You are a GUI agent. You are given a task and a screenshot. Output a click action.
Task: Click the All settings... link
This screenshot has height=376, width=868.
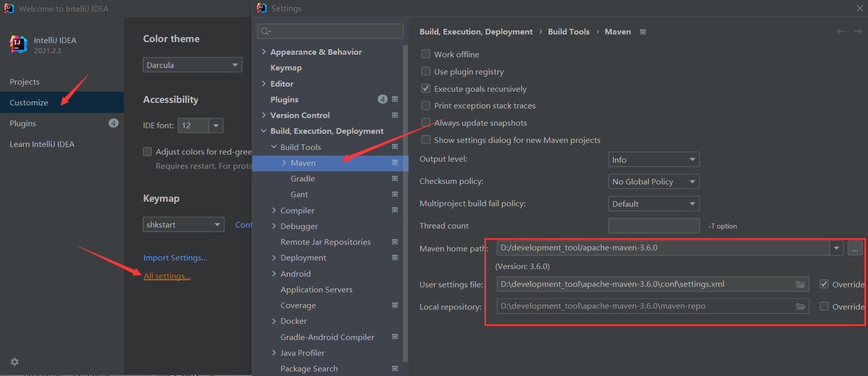(167, 276)
